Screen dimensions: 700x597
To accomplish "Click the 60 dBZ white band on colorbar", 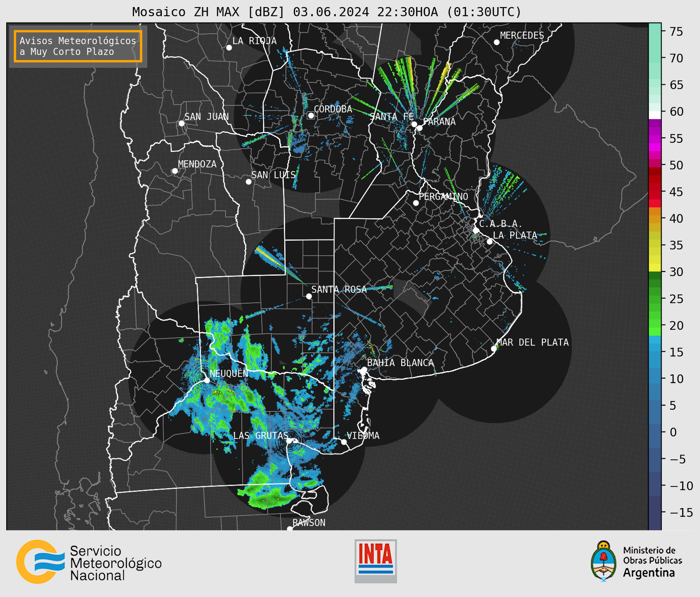I will tap(655, 115).
